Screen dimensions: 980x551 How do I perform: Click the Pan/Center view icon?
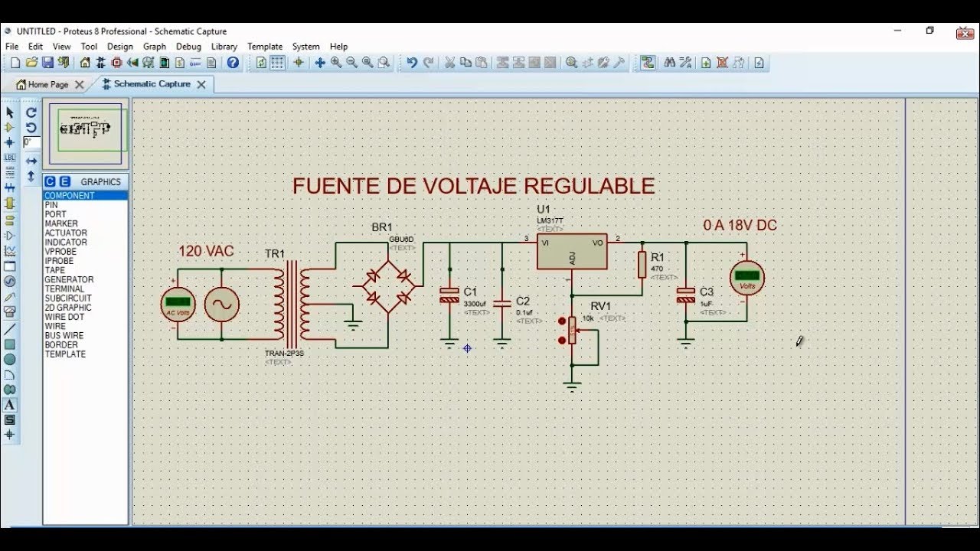pos(320,63)
